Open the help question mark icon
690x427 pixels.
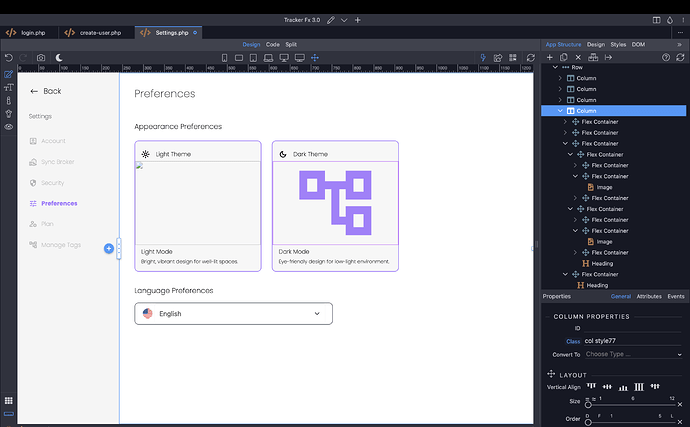tap(666, 57)
